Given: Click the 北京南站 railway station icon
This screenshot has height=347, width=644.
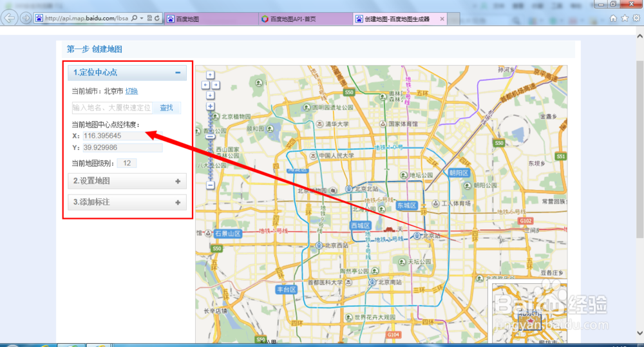Looking at the screenshot, I should point(372,282).
